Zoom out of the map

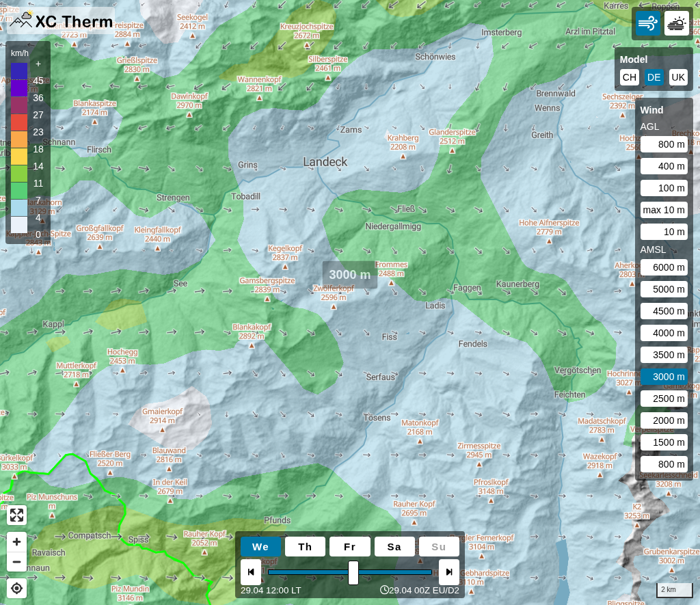(17, 562)
